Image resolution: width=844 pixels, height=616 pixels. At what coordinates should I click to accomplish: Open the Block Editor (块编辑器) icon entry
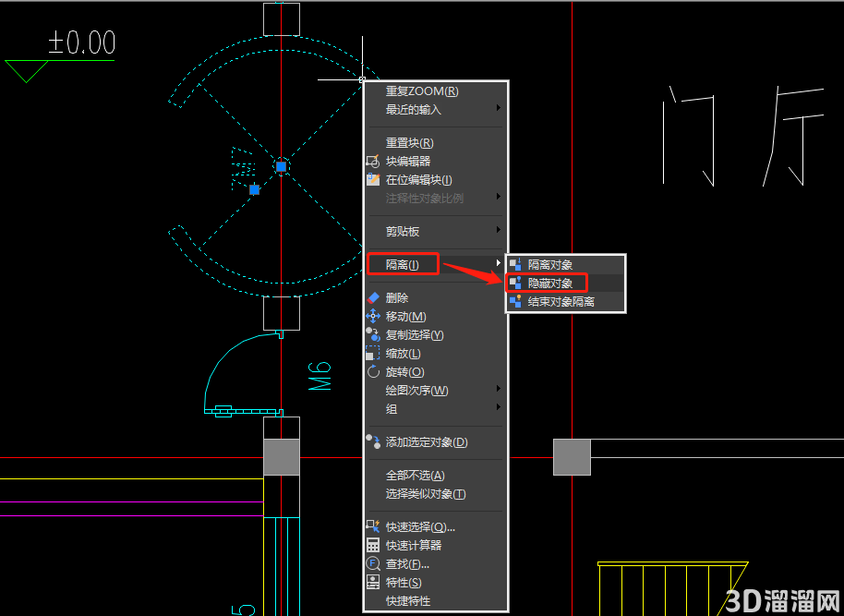coord(373,161)
